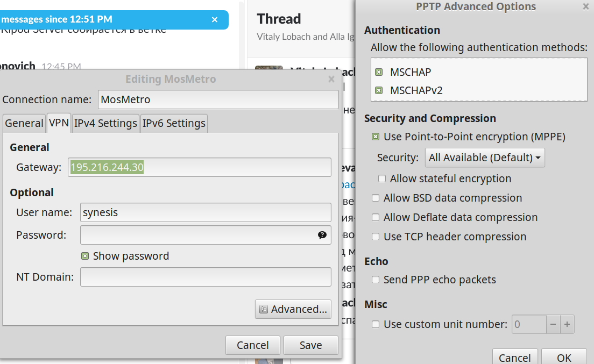Close the Editing MosMetro dialog
The height and width of the screenshot is (364, 594).
(x=331, y=79)
